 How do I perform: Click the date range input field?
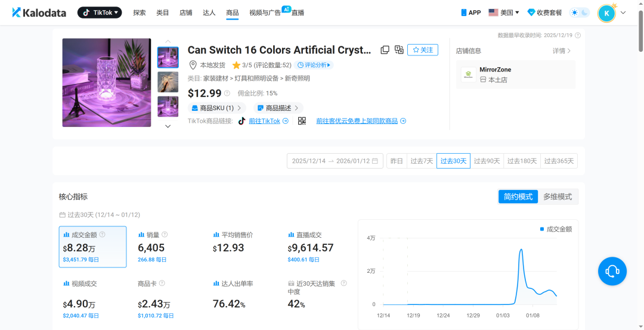tap(335, 161)
